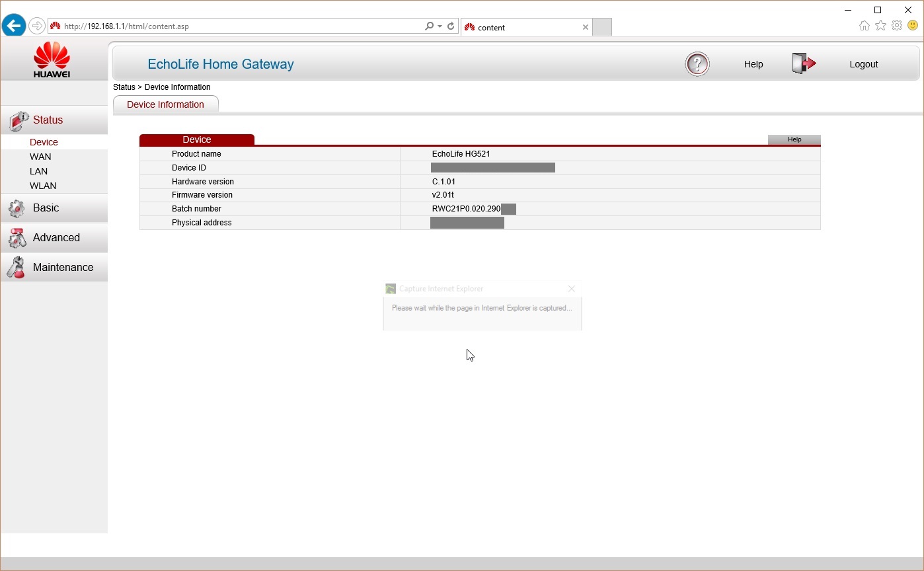Viewport: 924px width, 571px height.
Task: Expand the Maintenance menu section
Action: (x=54, y=267)
